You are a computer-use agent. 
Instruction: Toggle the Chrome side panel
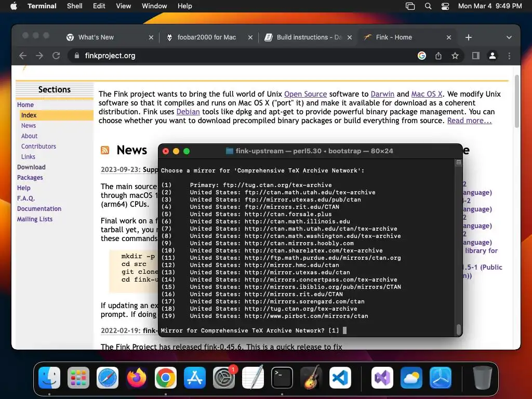(476, 56)
